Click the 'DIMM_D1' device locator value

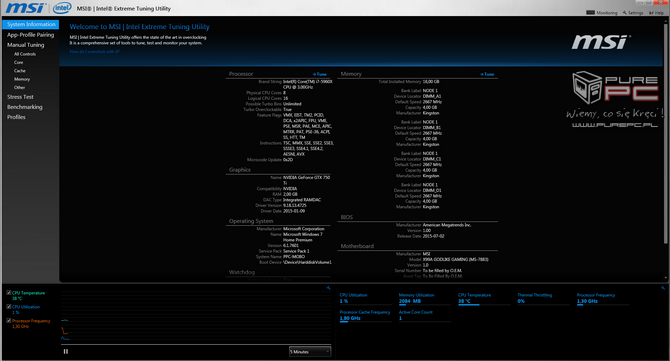tap(432, 190)
